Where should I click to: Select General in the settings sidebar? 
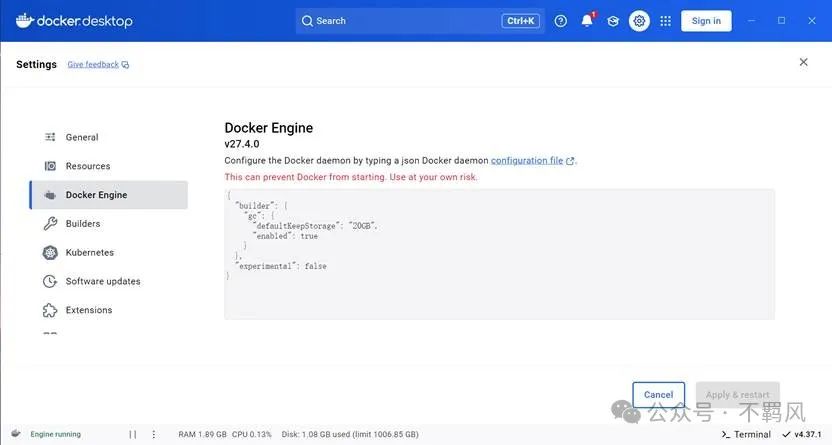pyautogui.click(x=109, y=137)
